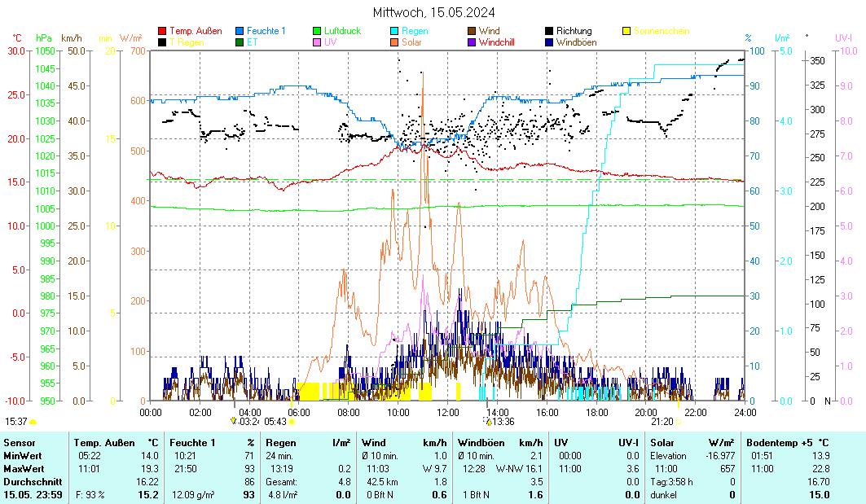
Task: Click the black T Regen legend swatch
Action: (x=162, y=42)
